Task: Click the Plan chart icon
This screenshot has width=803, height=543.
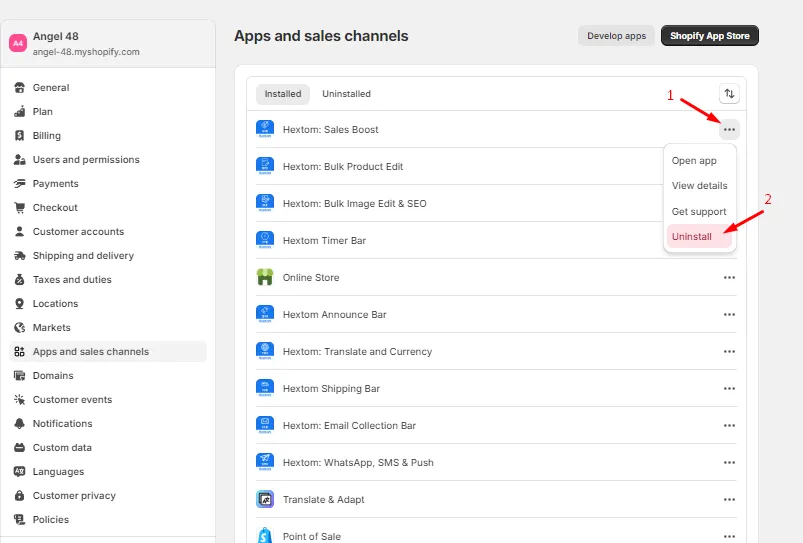Action: [19, 112]
